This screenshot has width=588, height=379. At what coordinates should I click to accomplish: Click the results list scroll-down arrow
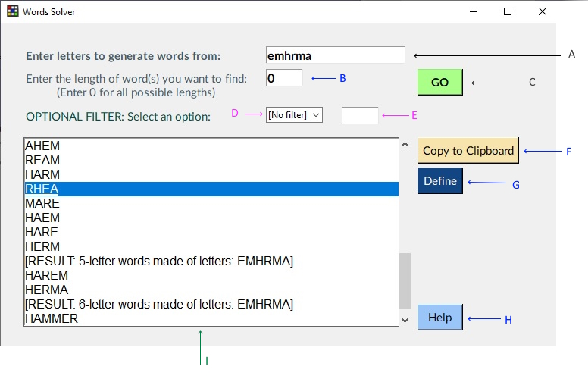coord(405,320)
